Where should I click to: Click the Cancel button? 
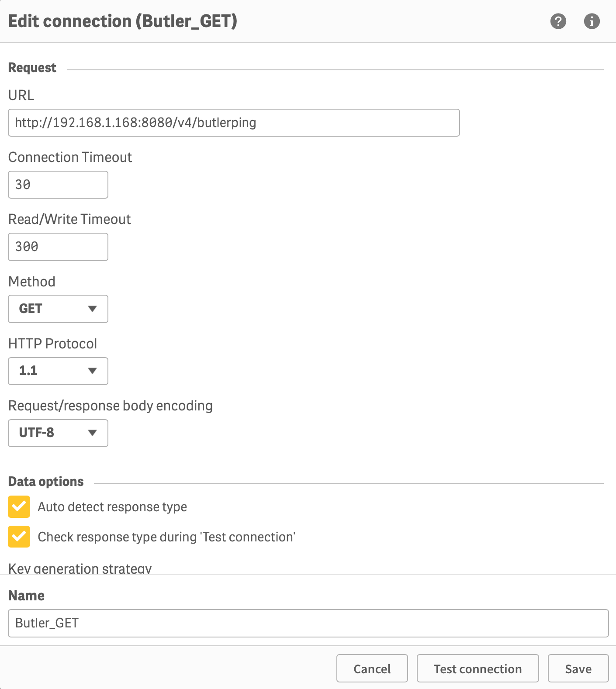click(x=372, y=668)
